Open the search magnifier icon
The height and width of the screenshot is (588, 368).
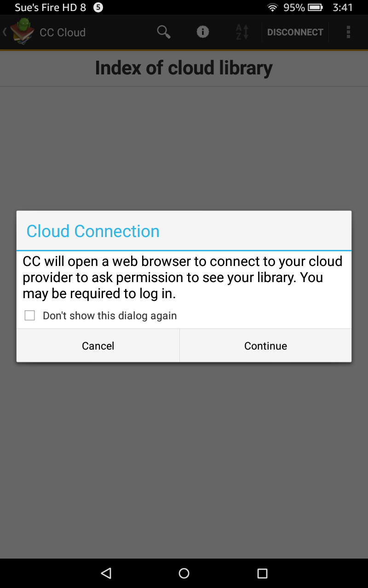pos(164,32)
